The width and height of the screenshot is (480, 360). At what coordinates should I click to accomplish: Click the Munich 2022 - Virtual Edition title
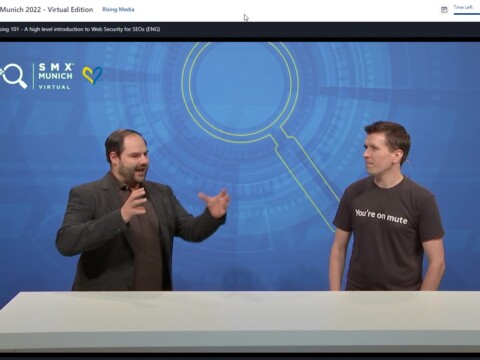click(47, 9)
